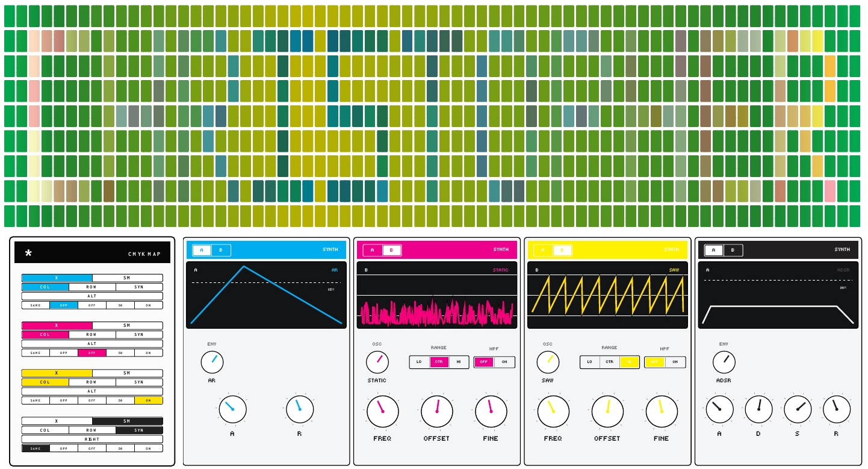
Task: Select ROW in the cyan map section
Action: (x=92, y=287)
